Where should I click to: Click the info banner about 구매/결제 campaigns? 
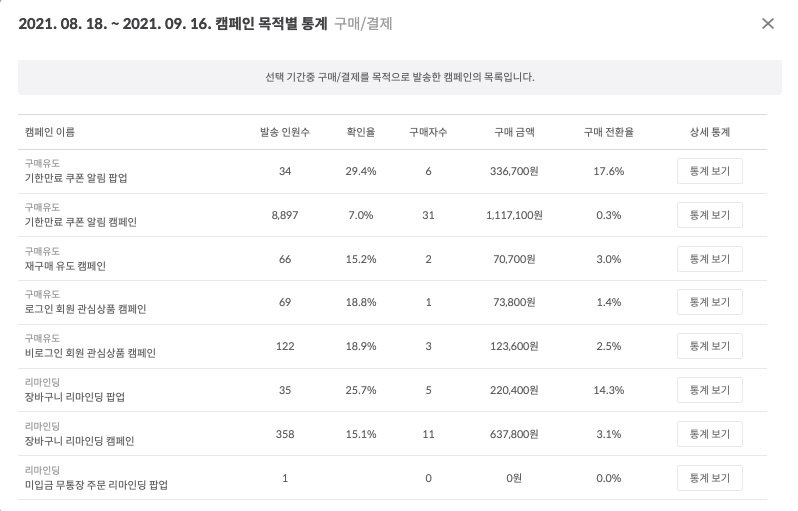pyautogui.click(x=399, y=77)
